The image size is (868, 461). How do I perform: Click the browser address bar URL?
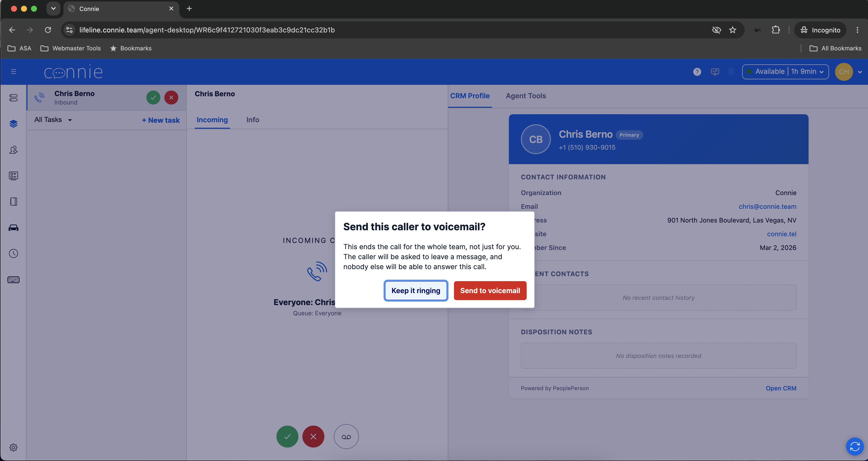[x=207, y=30]
